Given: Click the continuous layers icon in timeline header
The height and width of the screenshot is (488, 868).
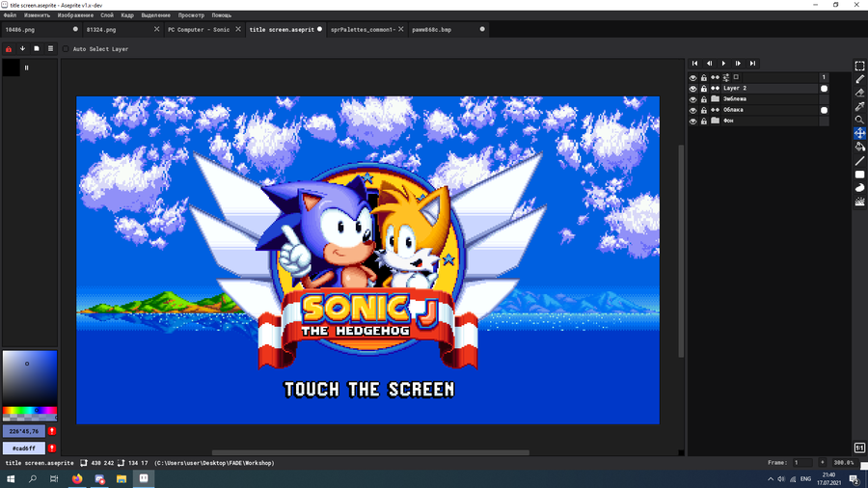Looking at the screenshot, I should pyautogui.click(x=716, y=77).
